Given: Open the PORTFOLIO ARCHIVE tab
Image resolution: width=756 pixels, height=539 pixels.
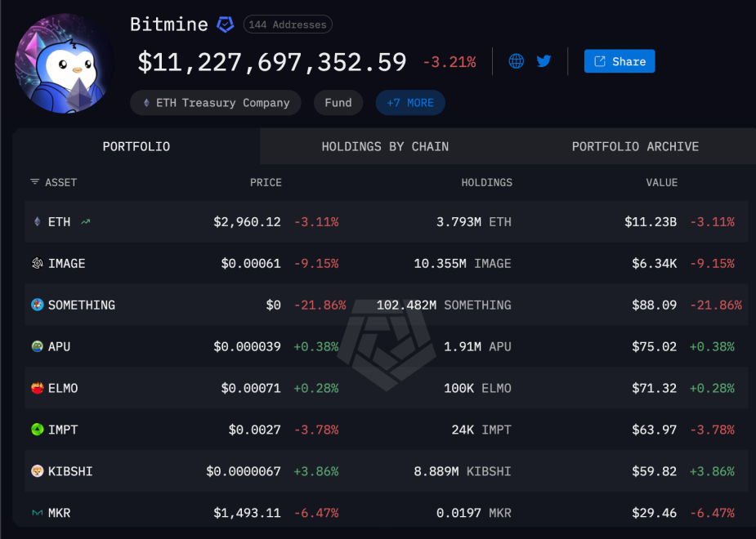Looking at the screenshot, I should [635, 146].
